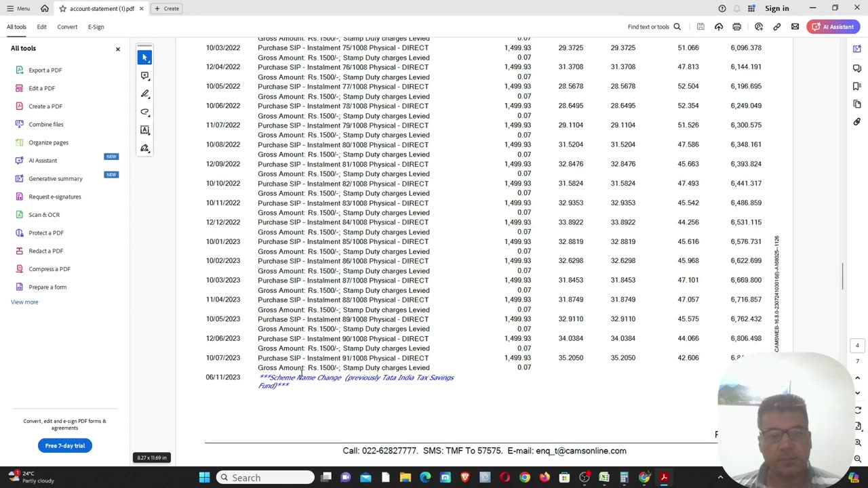
Task: Open Firefox from taskbar
Action: click(x=545, y=478)
